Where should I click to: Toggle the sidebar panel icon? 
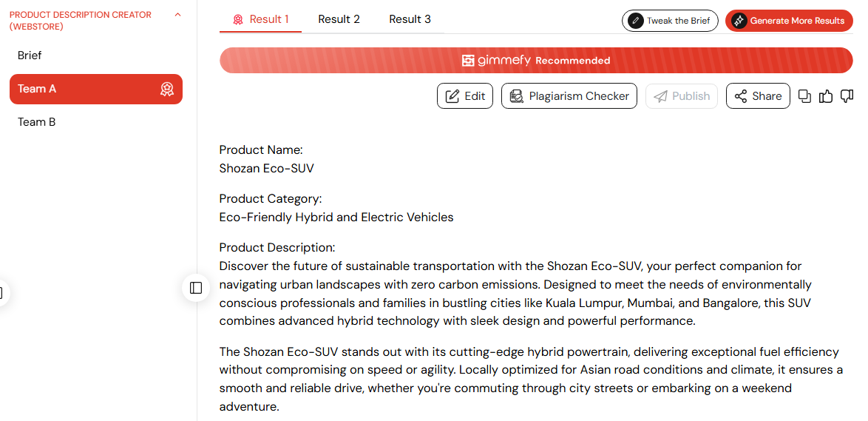click(196, 288)
